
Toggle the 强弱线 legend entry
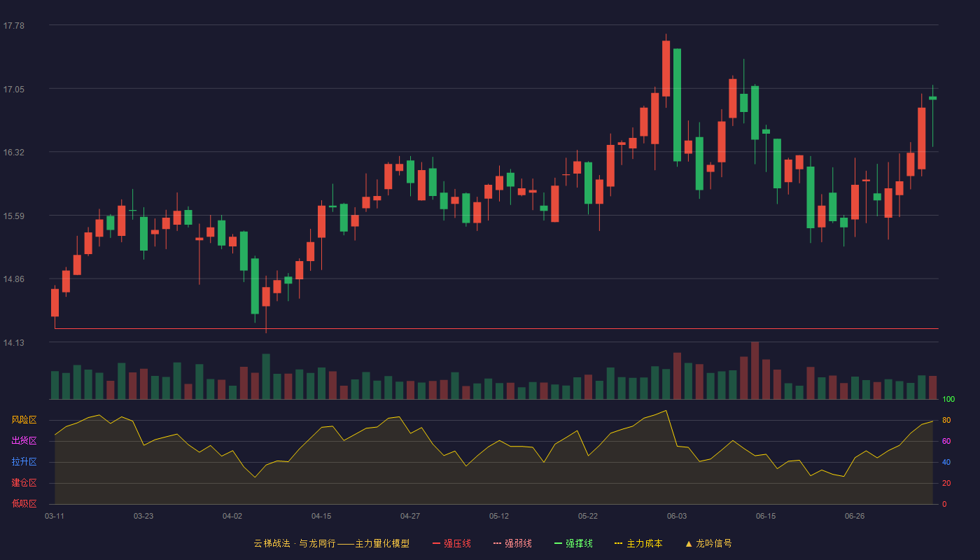(512, 543)
